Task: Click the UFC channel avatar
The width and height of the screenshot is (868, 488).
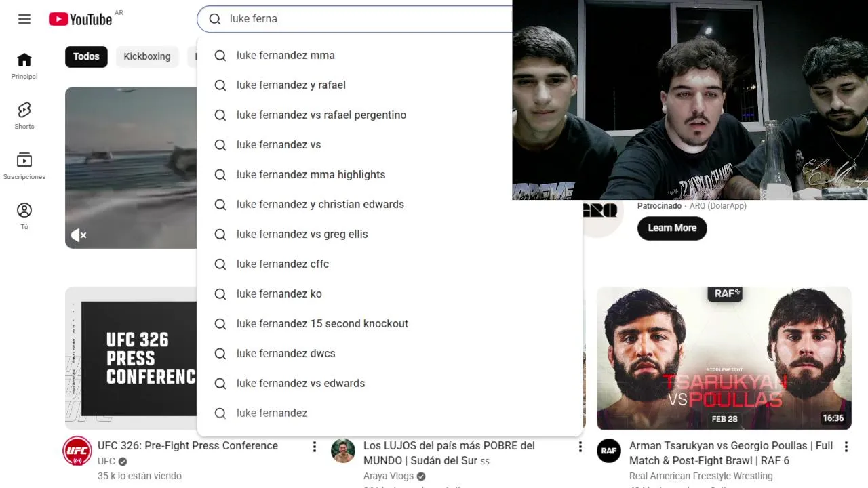Action: pyautogui.click(x=77, y=451)
